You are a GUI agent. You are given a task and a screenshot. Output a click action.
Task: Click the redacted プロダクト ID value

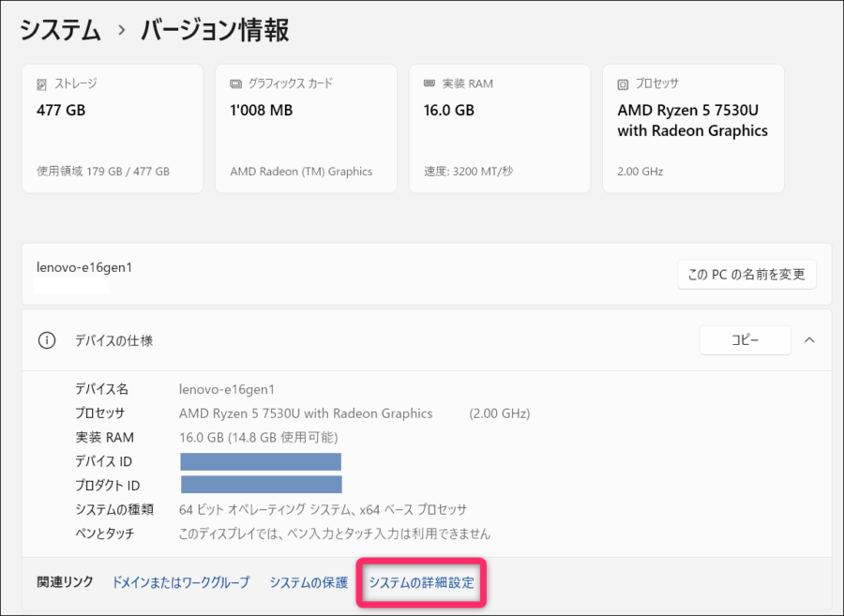point(262,485)
